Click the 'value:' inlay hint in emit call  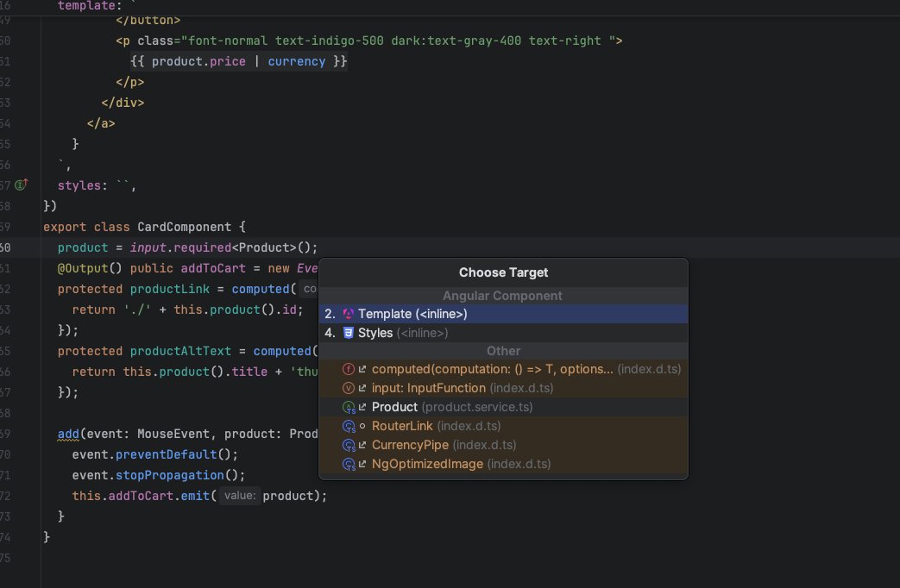239,495
